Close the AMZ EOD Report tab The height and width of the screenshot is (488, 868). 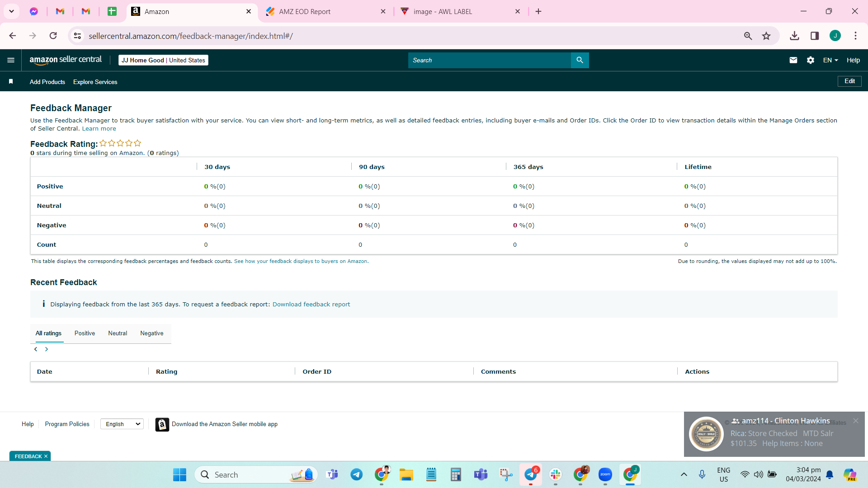383,11
